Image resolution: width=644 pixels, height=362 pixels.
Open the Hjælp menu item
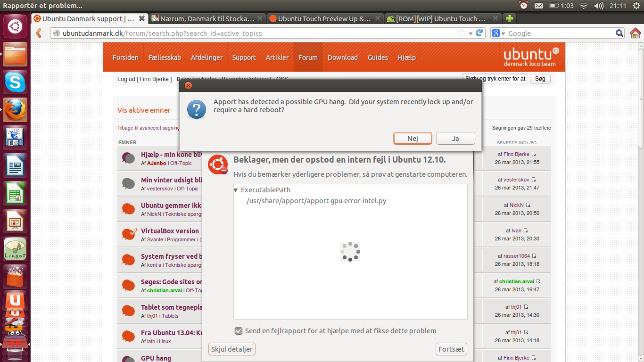point(407,58)
